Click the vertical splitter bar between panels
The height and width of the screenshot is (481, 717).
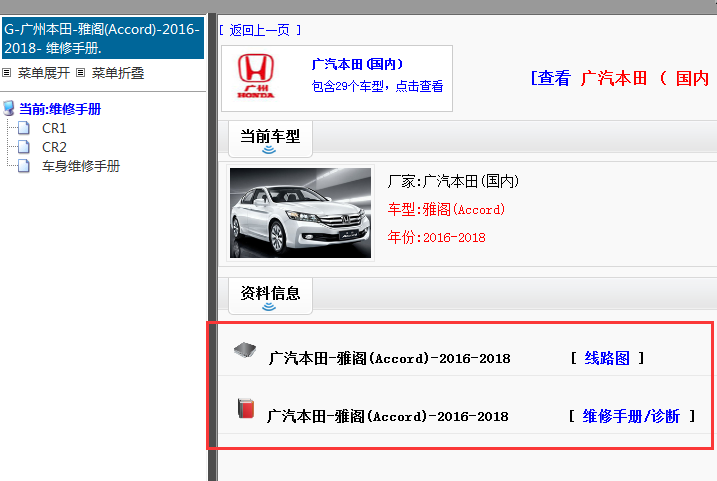click(x=213, y=247)
